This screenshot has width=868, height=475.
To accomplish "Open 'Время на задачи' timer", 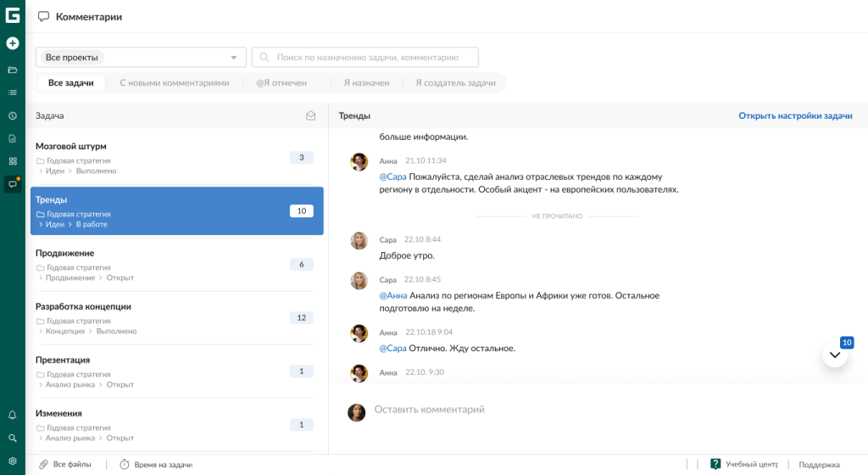I will pos(156,464).
